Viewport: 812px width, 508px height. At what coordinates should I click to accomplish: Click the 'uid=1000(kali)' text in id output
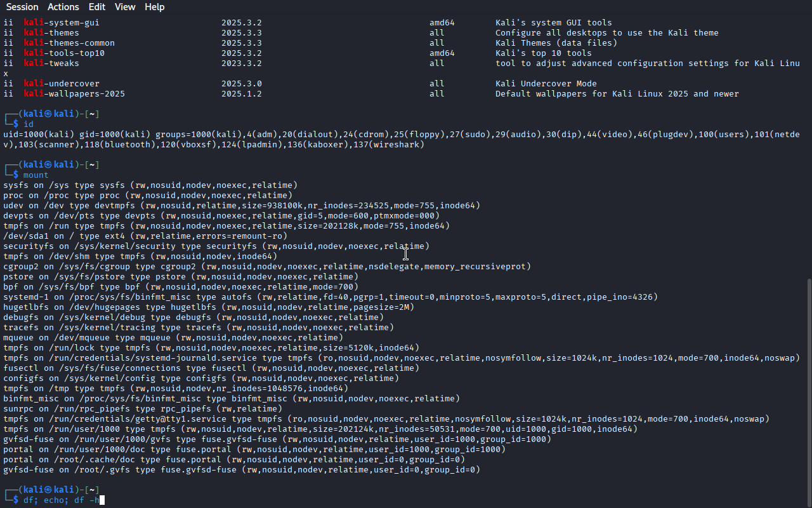[x=39, y=135]
